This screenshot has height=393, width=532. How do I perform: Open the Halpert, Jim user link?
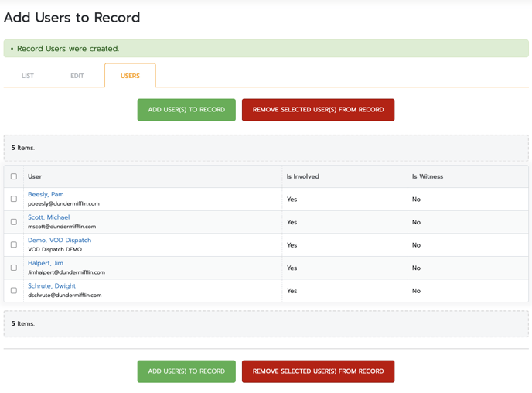(x=46, y=263)
